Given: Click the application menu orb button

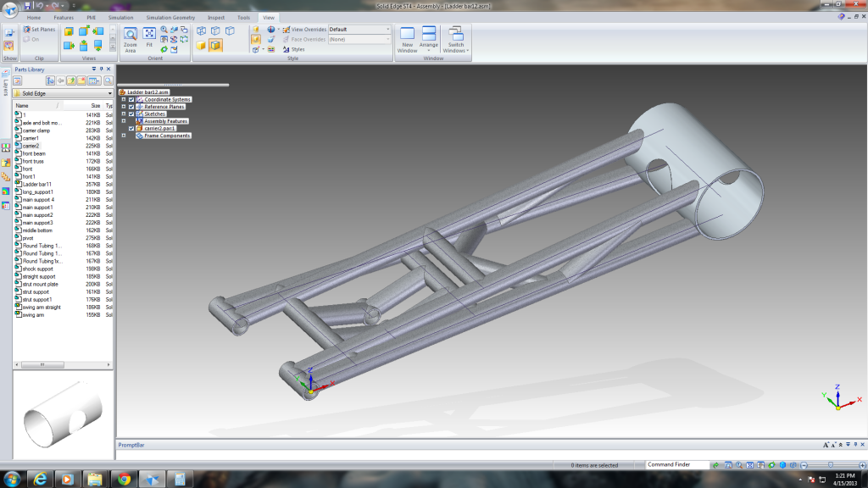Looking at the screenshot, I should pyautogui.click(x=11, y=10).
